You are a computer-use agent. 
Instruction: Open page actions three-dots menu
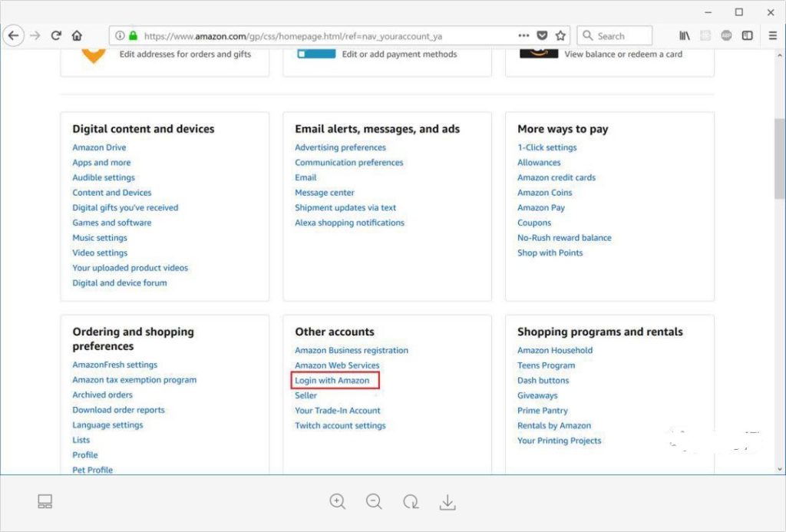click(x=523, y=35)
